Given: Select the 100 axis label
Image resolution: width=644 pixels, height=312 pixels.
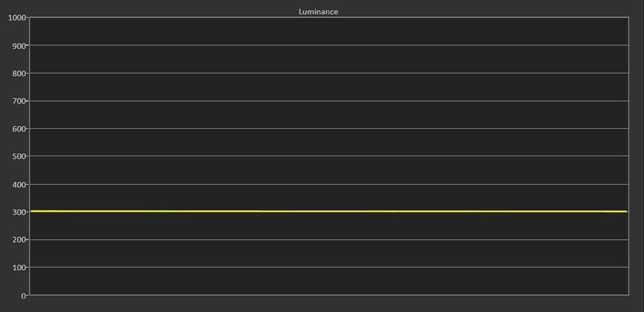Looking at the screenshot, I should click(19, 268).
